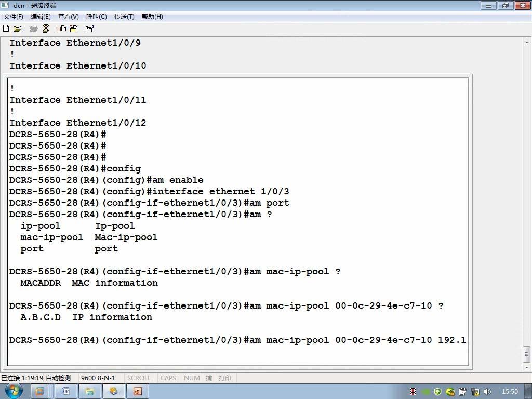Click the 'mac-ip-pool Mac-ip-pool' help row
This screenshot has height=399, width=532.
tap(89, 237)
